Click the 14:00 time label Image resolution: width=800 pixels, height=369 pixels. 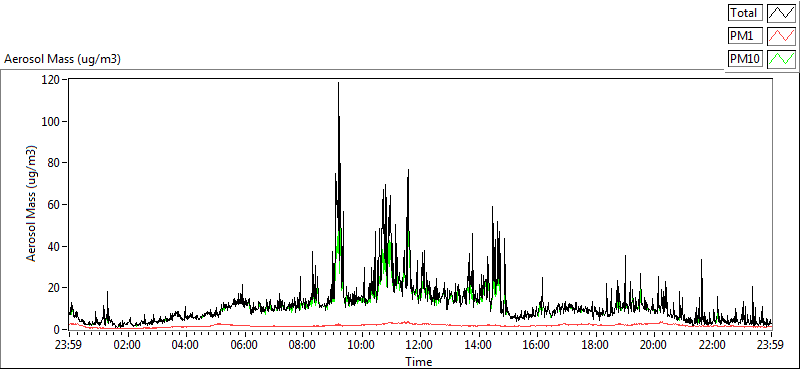479,344
